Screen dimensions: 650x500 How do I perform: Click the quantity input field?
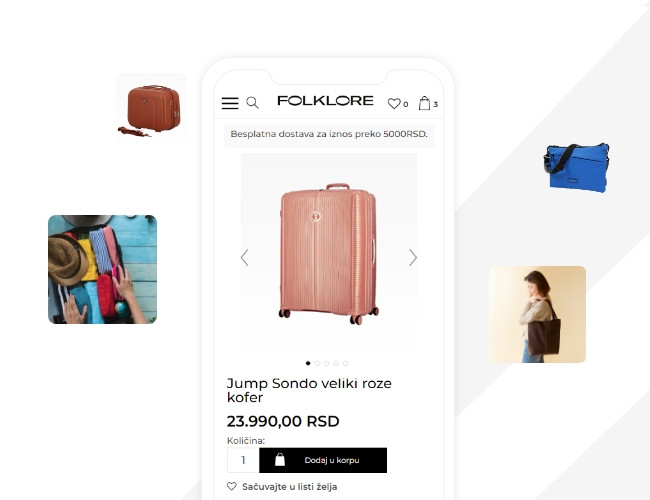(x=243, y=460)
